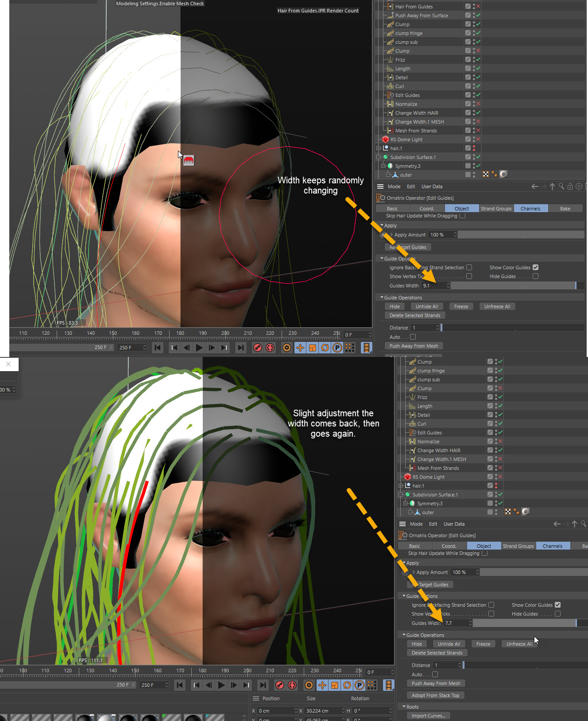Screen dimensions: 588x721
Task: Click the checkerboard tag on lower 'outer' object
Action: pos(508,512)
